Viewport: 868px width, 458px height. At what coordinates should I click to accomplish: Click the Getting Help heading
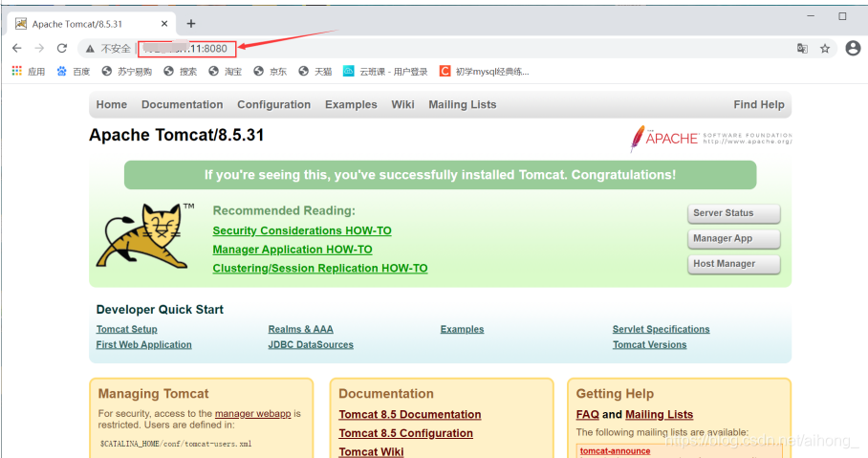tap(615, 394)
